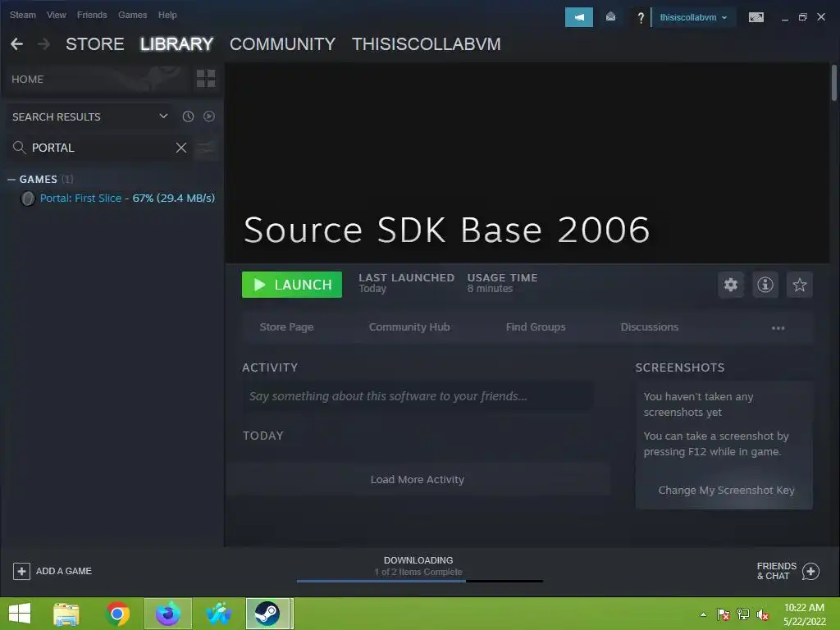The width and height of the screenshot is (840, 630).
Task: Open the blue waterfall taskbar icon
Action: coord(218,614)
